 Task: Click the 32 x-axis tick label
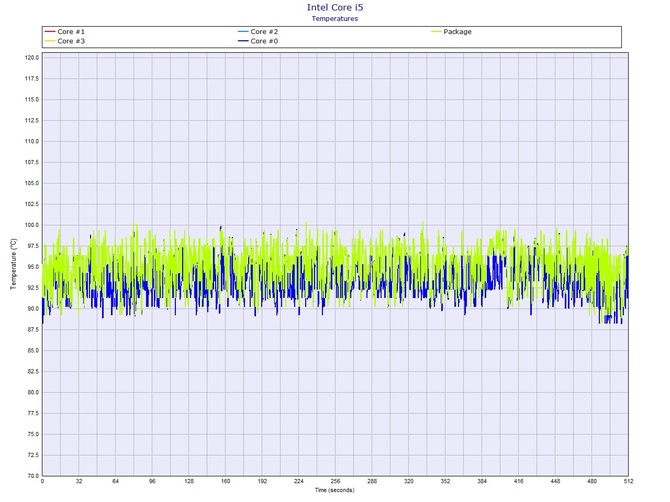click(79, 481)
